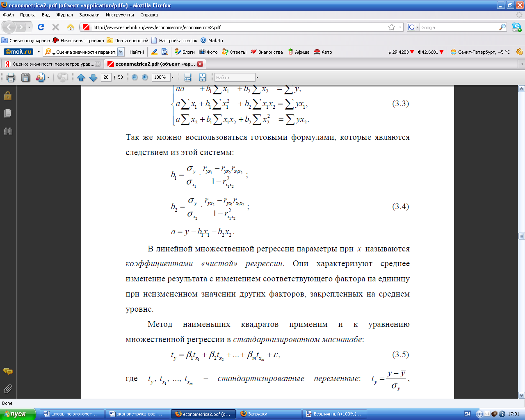Open the Файл menu
525x420 pixels.
[8, 15]
